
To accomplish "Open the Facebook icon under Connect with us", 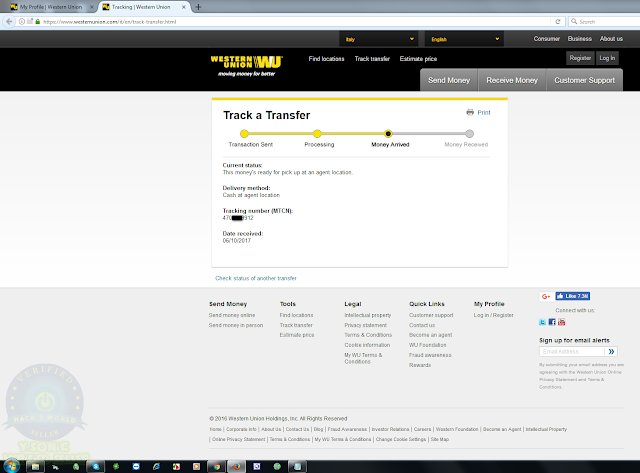I will pyautogui.click(x=552, y=322).
